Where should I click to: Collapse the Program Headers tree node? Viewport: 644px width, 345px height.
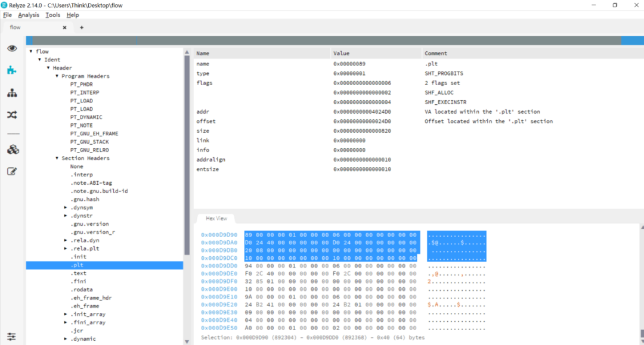click(x=57, y=76)
